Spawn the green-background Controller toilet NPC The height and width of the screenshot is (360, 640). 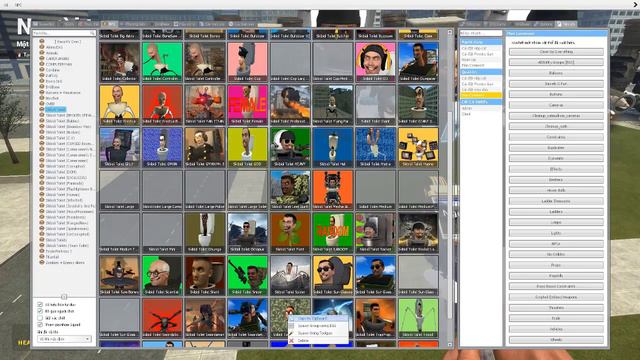pyautogui.click(x=162, y=62)
